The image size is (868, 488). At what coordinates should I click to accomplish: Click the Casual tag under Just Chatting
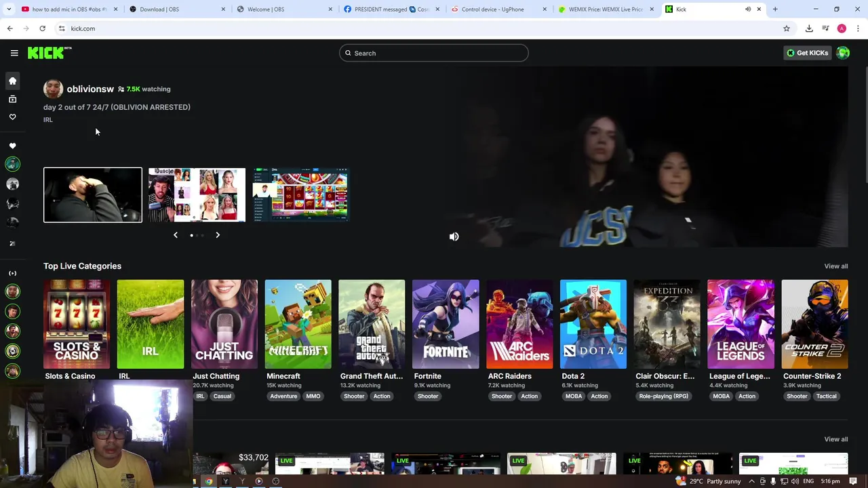pos(222,396)
